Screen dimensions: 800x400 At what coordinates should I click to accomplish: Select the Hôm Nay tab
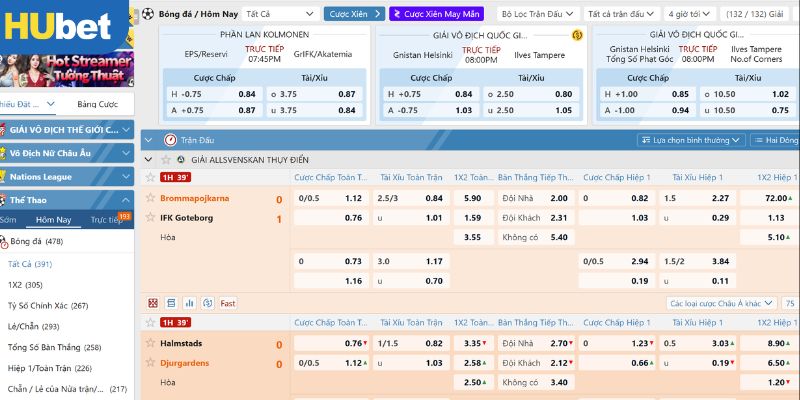[x=54, y=220]
